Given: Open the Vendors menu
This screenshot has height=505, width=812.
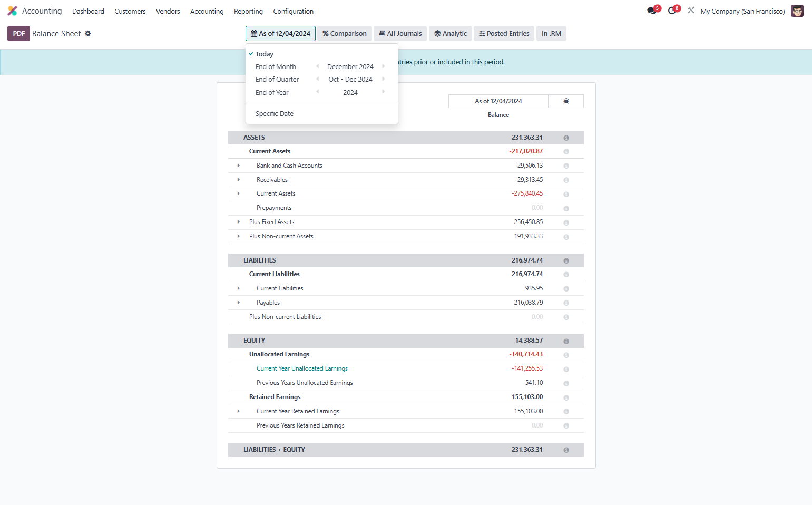Looking at the screenshot, I should pyautogui.click(x=168, y=11).
